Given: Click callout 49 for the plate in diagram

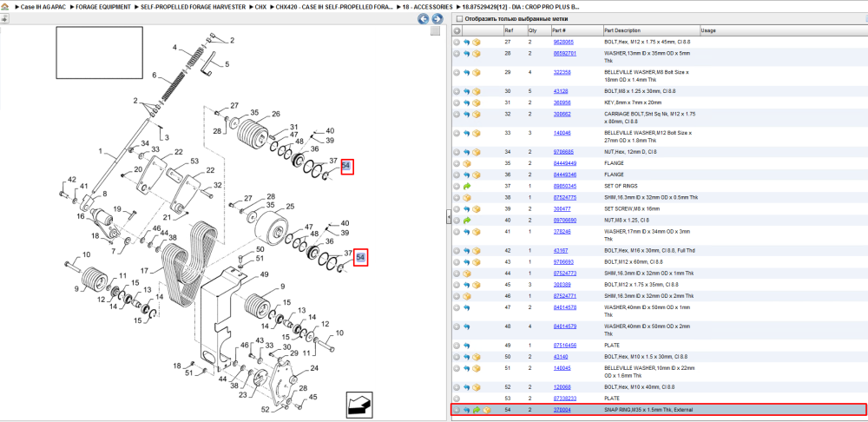Looking at the screenshot, I should pyautogui.click(x=265, y=274).
